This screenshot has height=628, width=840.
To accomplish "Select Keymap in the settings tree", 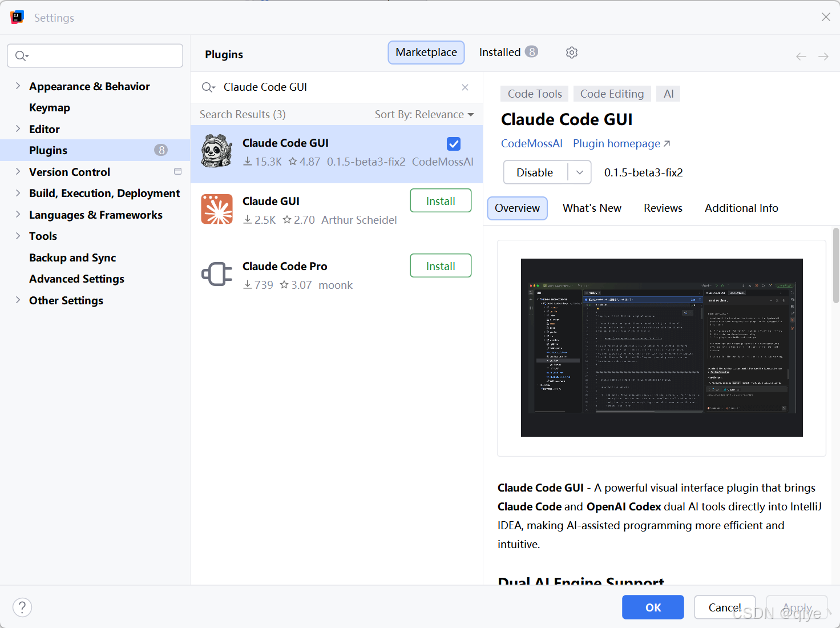I will pyautogui.click(x=50, y=108).
